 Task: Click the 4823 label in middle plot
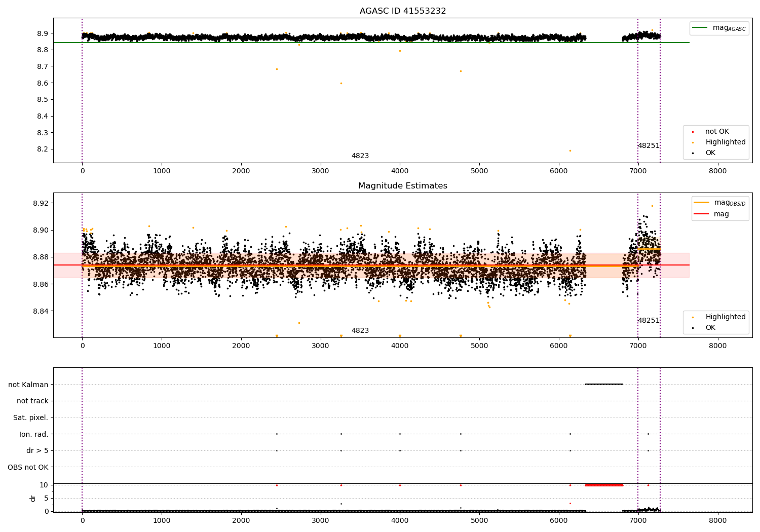pyautogui.click(x=360, y=331)
